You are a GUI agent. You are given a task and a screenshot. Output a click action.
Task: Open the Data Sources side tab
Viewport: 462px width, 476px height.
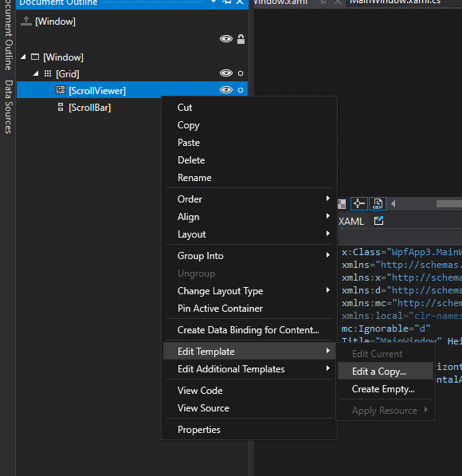tap(9, 107)
